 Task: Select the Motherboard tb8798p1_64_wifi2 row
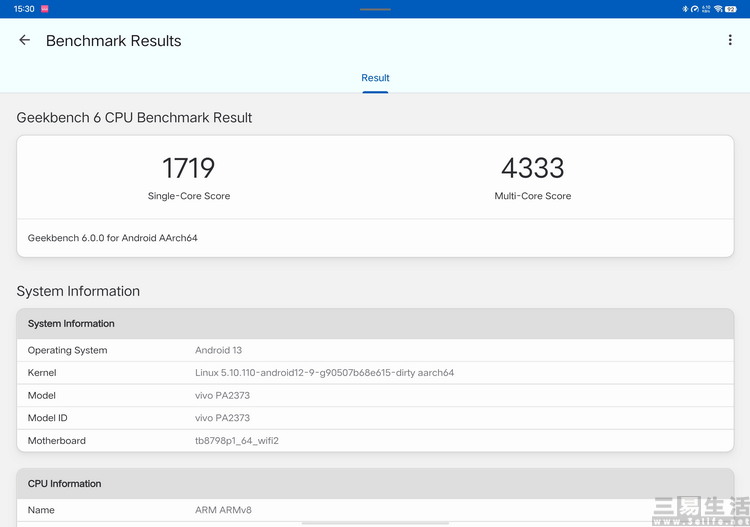[x=375, y=440]
